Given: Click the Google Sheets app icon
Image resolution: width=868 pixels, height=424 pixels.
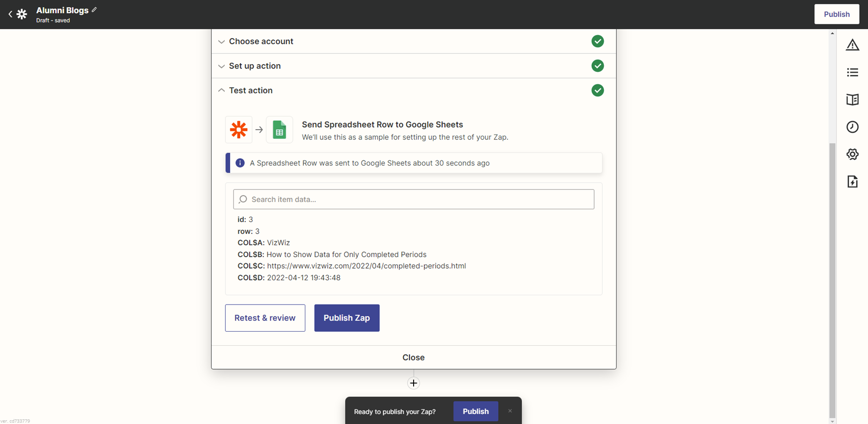Looking at the screenshot, I should (280, 130).
